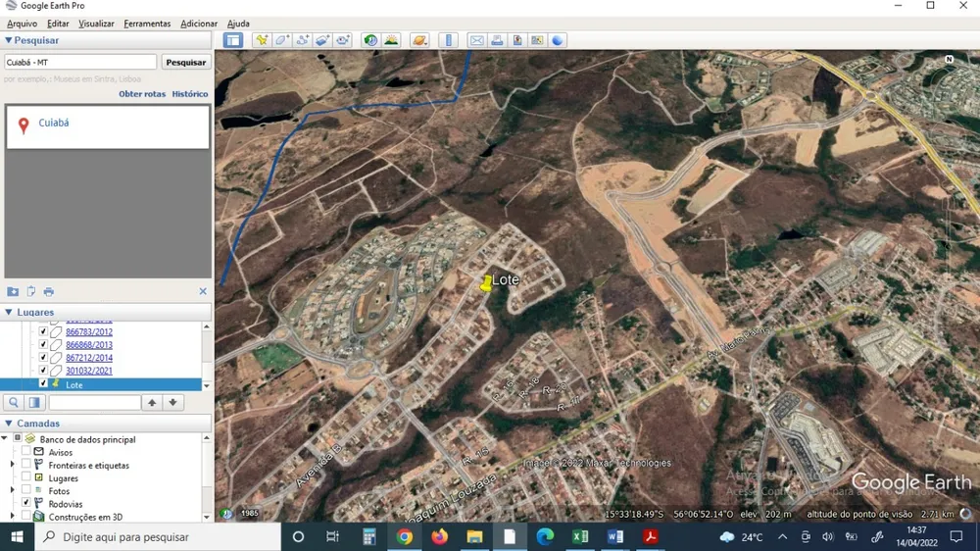This screenshot has height=551, width=980.
Task: Uncheck the 866783/2012 place checkbox
Action: [x=43, y=331]
